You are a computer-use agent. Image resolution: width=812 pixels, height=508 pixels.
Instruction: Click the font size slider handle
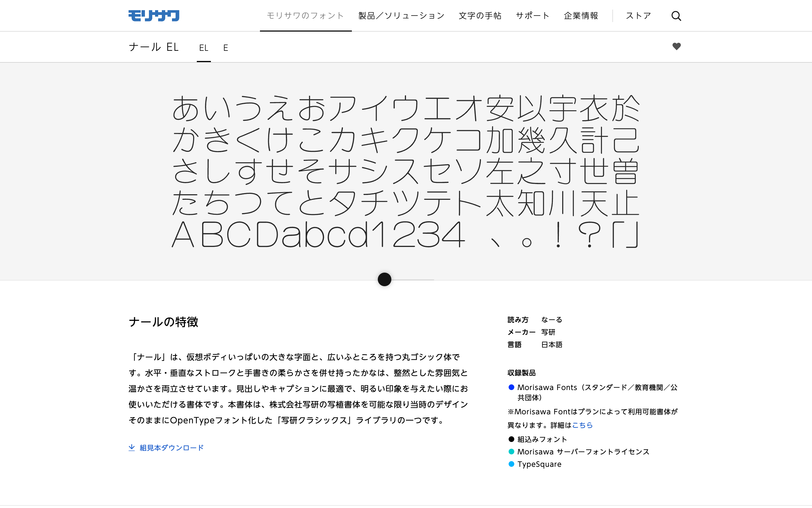pos(385,279)
